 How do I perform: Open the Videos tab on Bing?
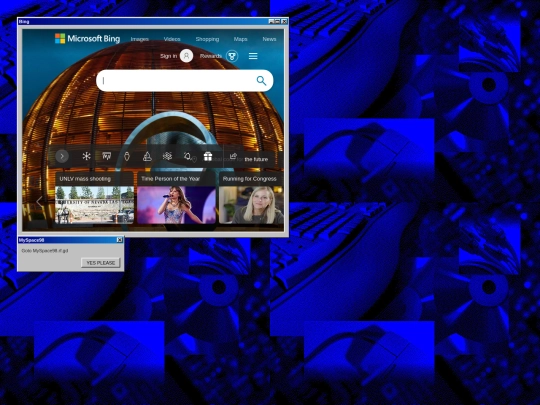[x=172, y=39]
